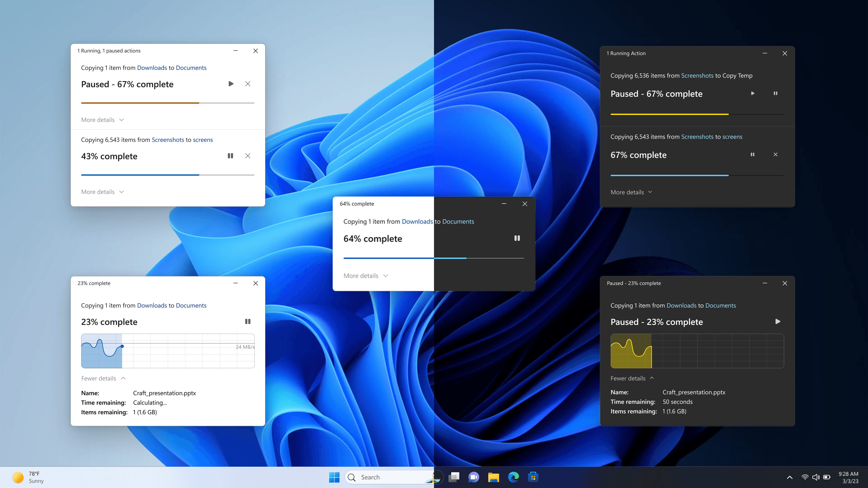Image resolution: width=868 pixels, height=488 pixels.
Task: Cancel the 43% complete copy operation
Action: [248, 156]
